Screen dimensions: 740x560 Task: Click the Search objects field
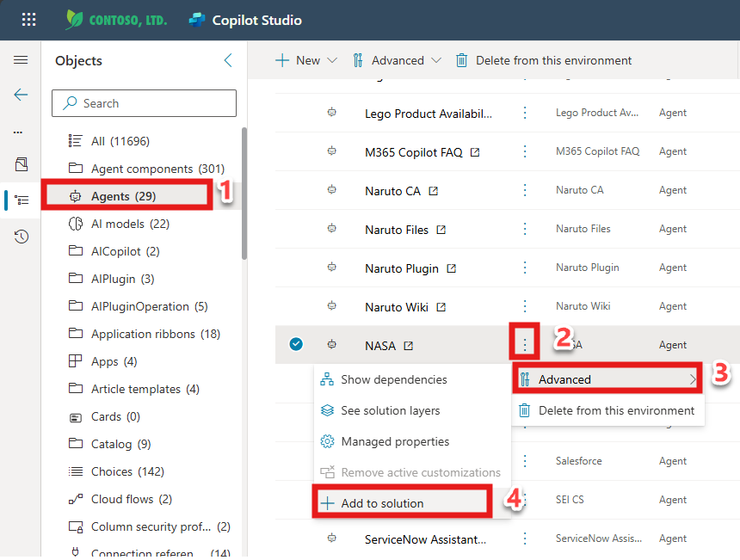point(144,103)
